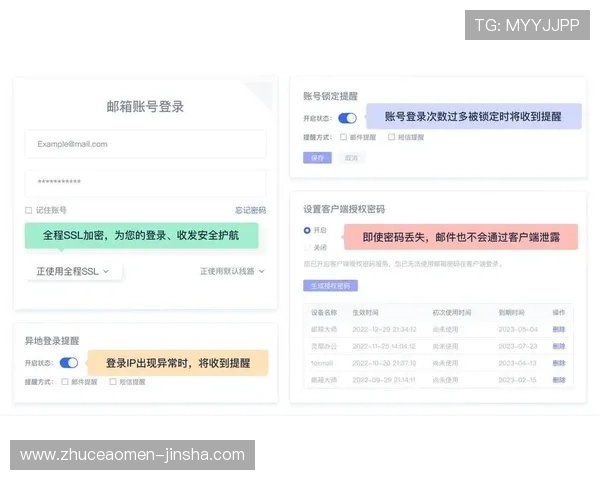Image resolution: width=600 pixels, height=480 pixels.
Task: Click the 2023-05-04 expiry date cell
Action: pos(518,329)
